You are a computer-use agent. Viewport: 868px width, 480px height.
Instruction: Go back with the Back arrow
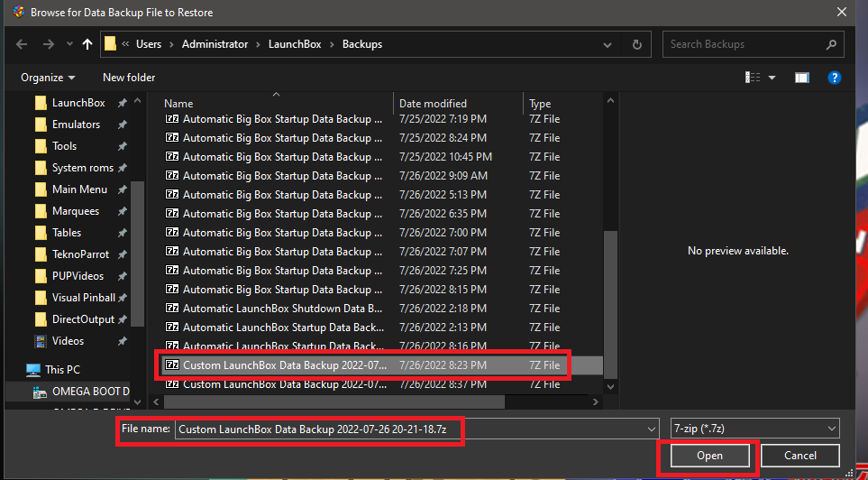(22, 44)
